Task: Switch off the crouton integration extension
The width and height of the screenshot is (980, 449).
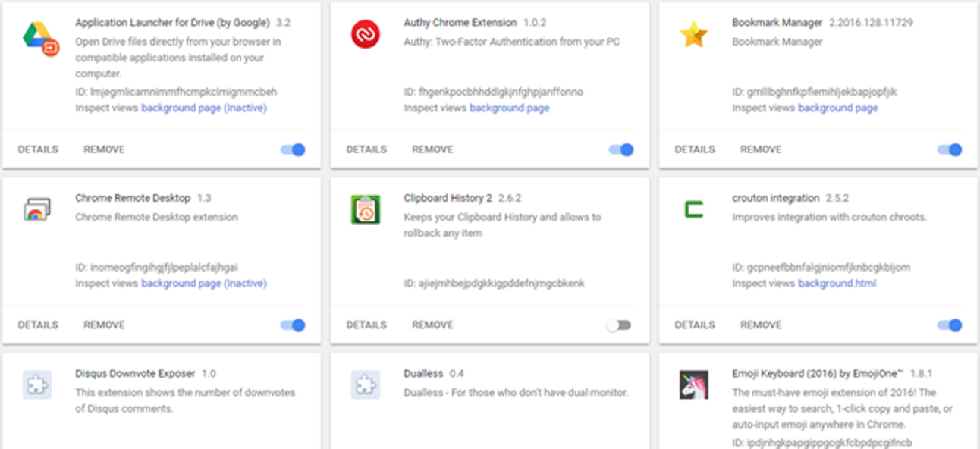Action: (950, 325)
